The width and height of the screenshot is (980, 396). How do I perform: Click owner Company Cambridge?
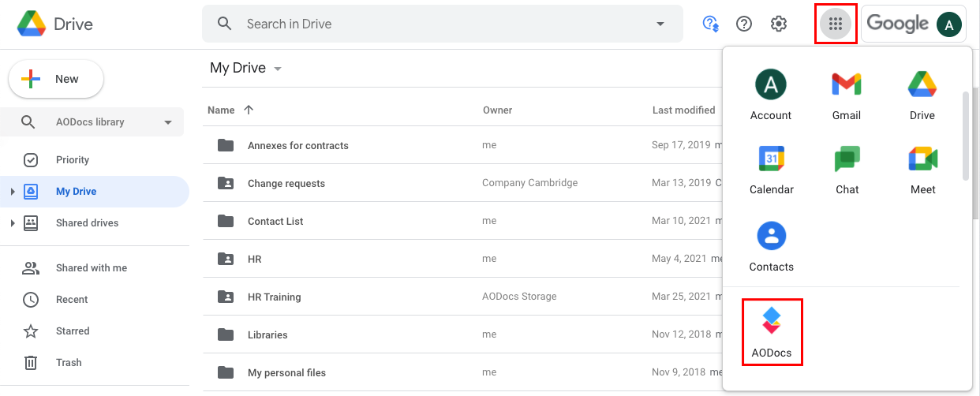(529, 183)
